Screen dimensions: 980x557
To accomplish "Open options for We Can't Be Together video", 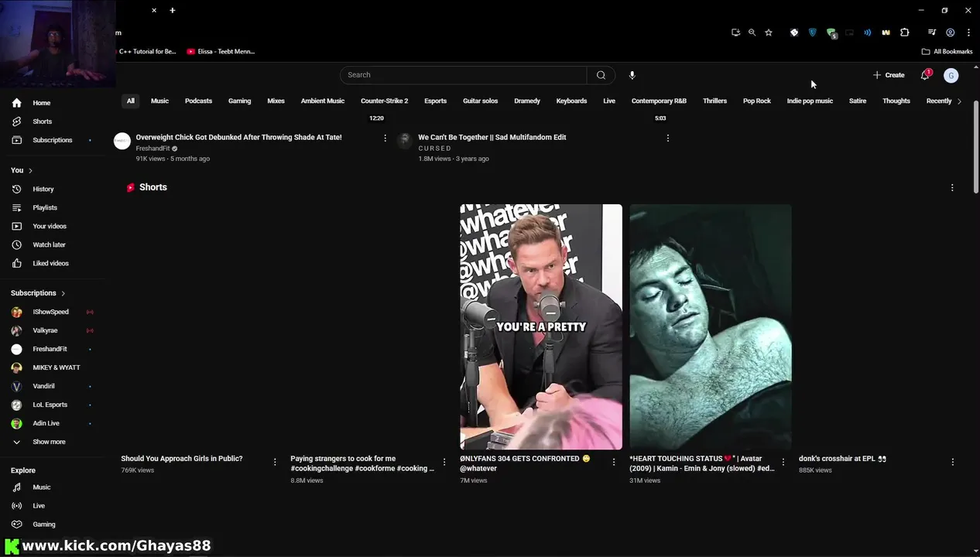I will [x=668, y=138].
